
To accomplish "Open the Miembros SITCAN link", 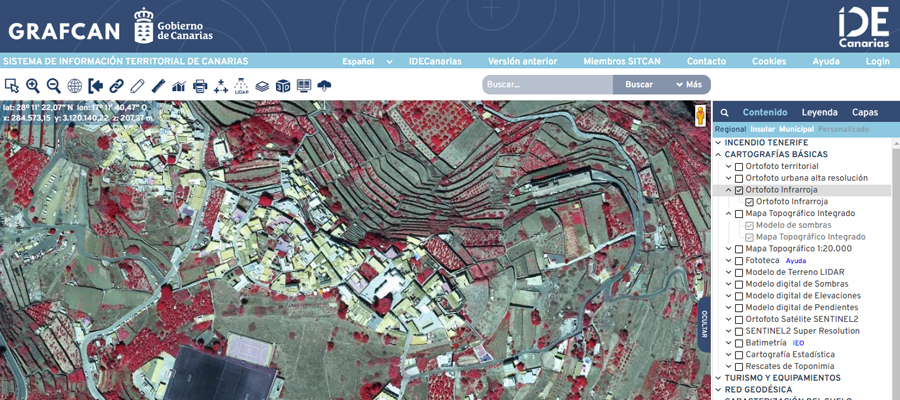I will (622, 61).
